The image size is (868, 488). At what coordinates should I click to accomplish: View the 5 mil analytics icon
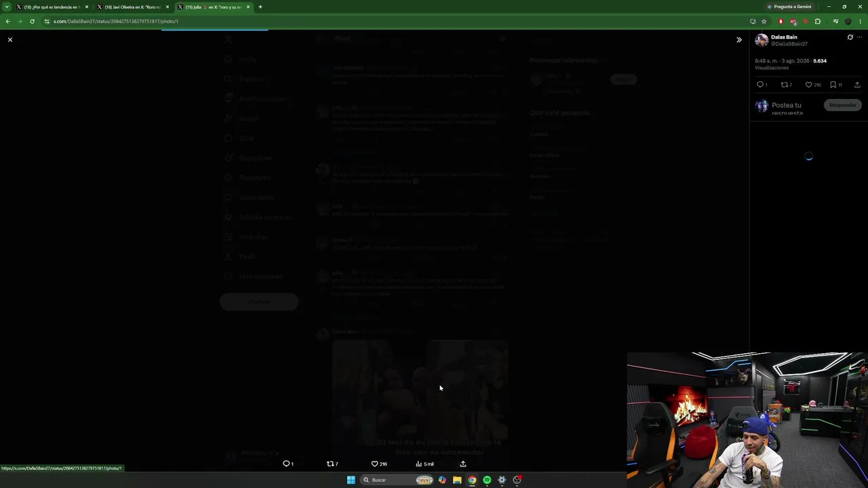[418, 464]
